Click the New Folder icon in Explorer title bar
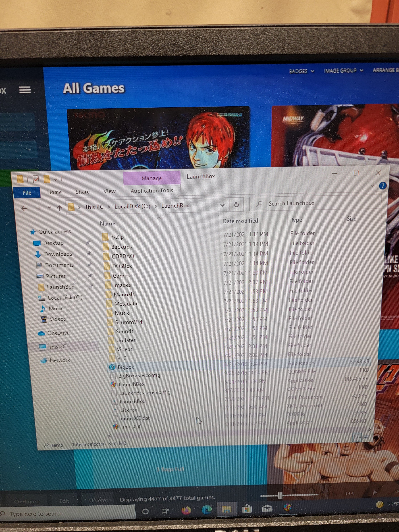Viewport: 399px width, 532px height. click(47, 179)
